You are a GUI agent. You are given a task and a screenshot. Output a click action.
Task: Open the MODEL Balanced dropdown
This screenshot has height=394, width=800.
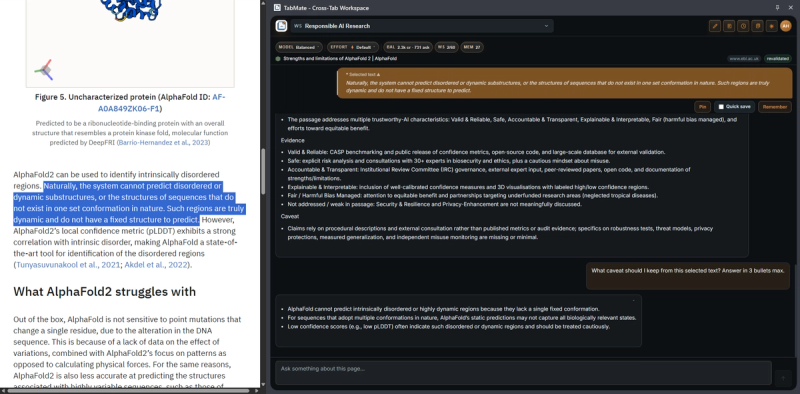[x=299, y=47]
